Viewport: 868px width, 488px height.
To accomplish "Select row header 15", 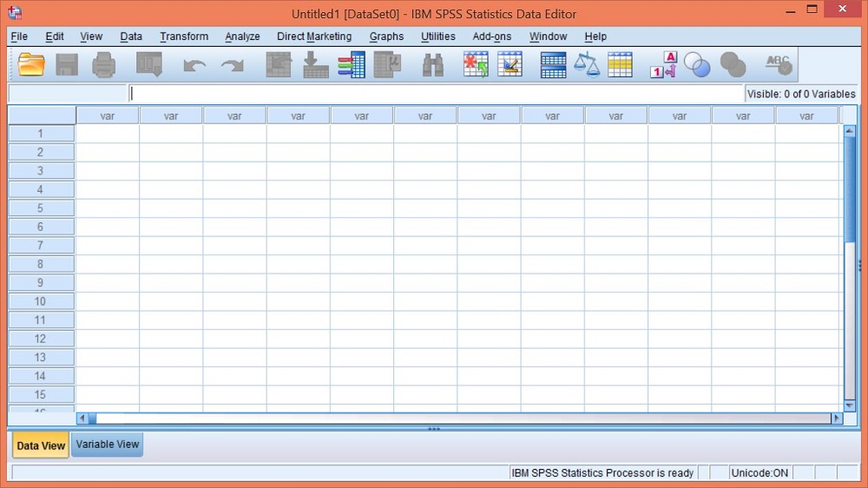I will (41, 394).
